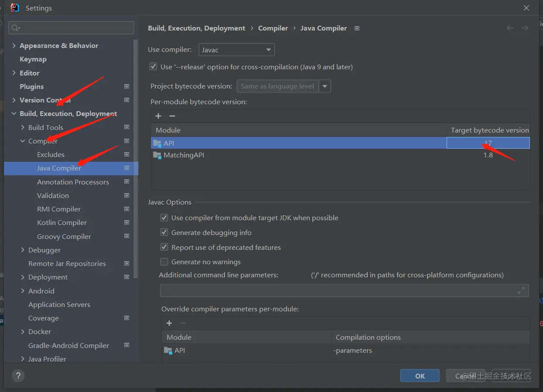Image resolution: width=543 pixels, height=392 pixels.
Task: Click the MatchingAPI module folder icon
Action: [x=157, y=155]
